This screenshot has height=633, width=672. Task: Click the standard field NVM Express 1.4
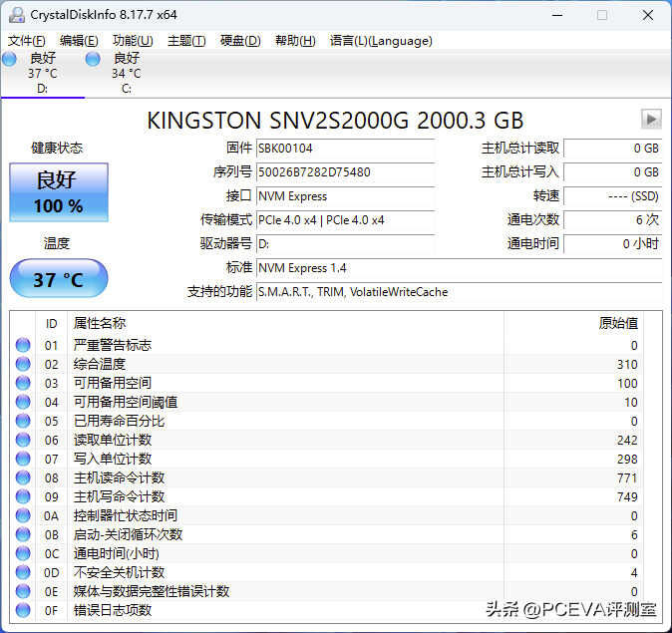tap(459, 268)
